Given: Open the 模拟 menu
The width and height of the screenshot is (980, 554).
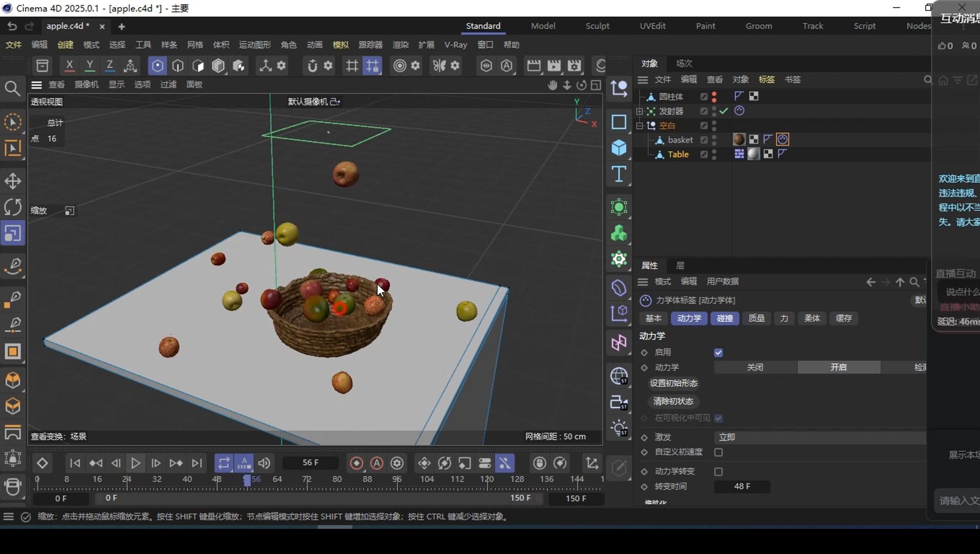Looking at the screenshot, I should click(340, 45).
